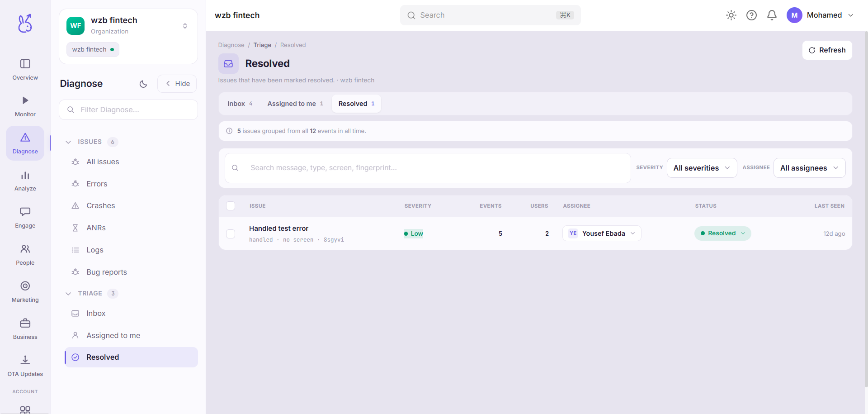Go to the Analyze section
The image size is (868, 414).
click(x=25, y=181)
